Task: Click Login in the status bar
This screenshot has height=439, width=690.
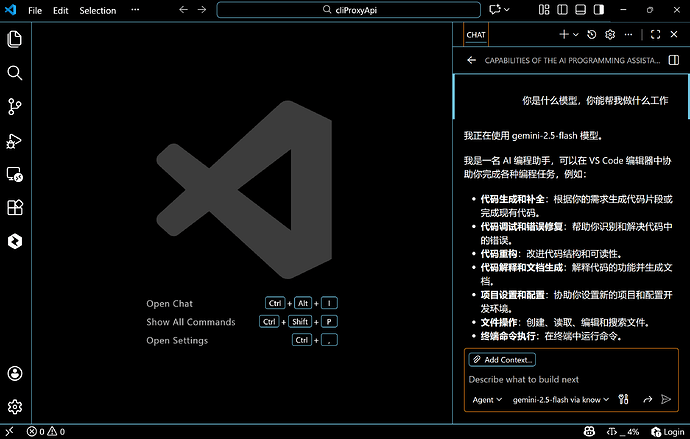Action: tap(668, 432)
